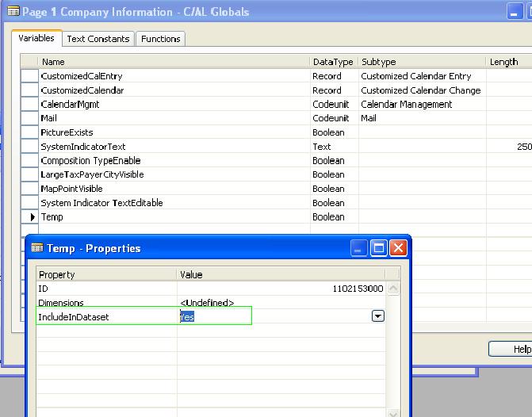This screenshot has height=417, width=532.
Task: Select the Mail variable name
Action: (x=48, y=118)
